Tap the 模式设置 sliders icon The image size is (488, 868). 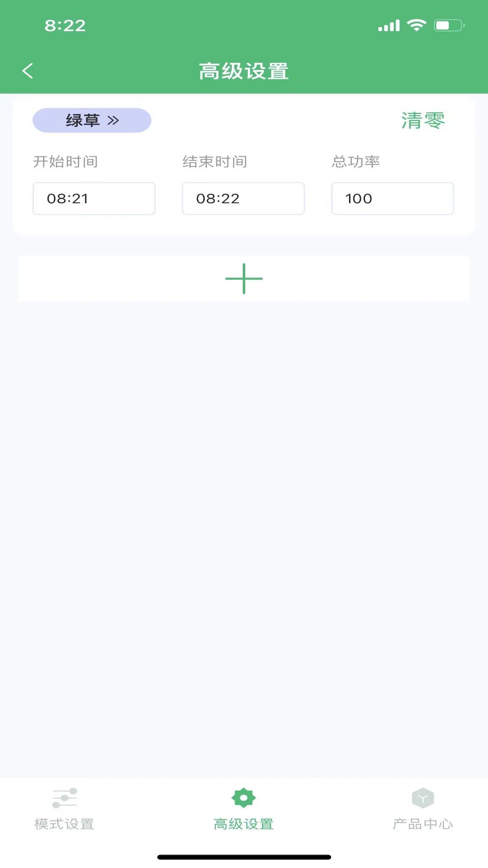point(65,798)
